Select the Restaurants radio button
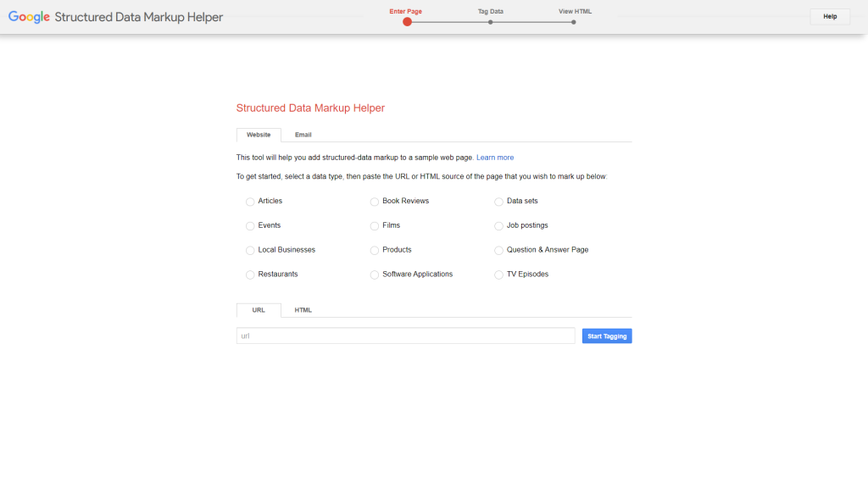The height and width of the screenshot is (488, 868). click(250, 275)
